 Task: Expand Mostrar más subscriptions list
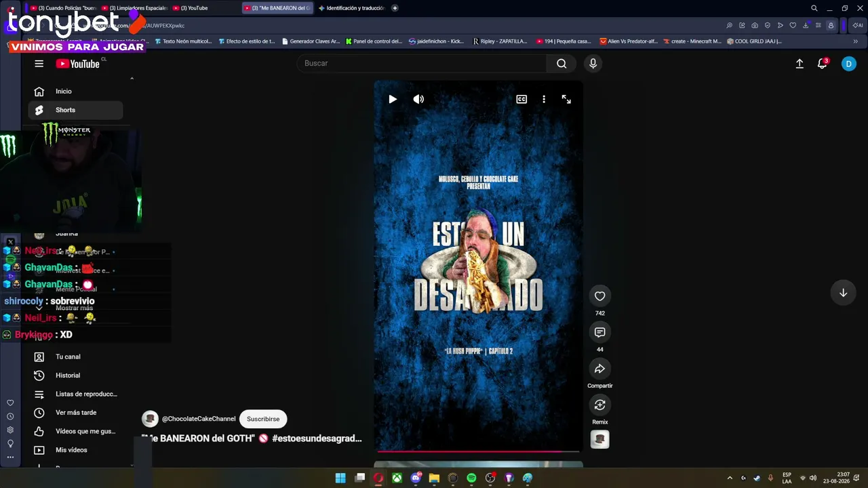click(74, 308)
